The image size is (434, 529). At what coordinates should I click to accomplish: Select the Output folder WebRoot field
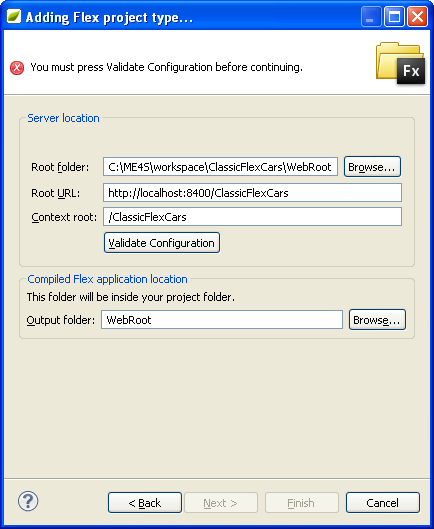[222, 319]
